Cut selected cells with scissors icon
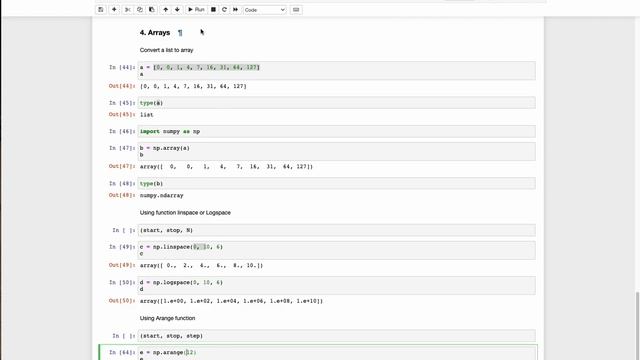 coord(128,9)
